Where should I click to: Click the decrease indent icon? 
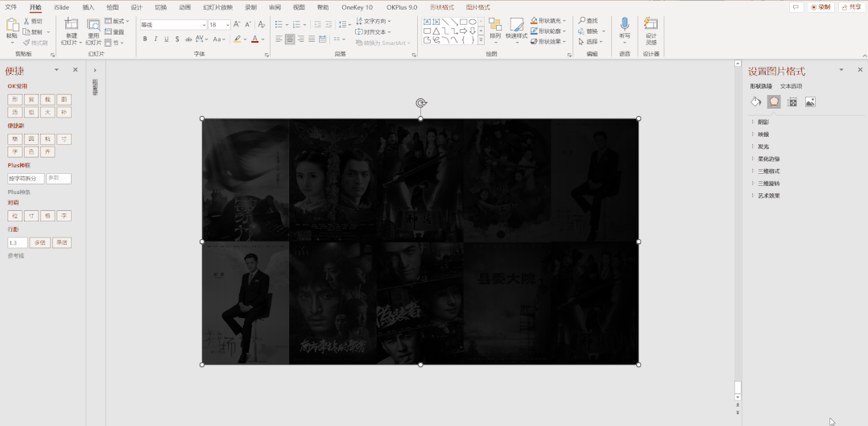click(317, 24)
